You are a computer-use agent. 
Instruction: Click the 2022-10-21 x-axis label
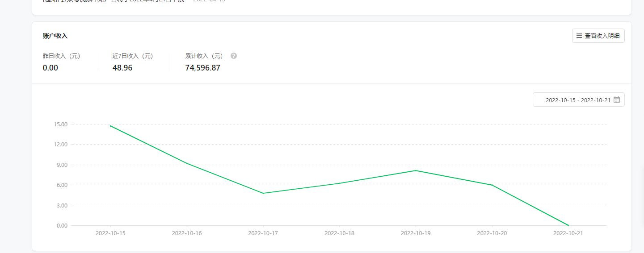pos(568,233)
